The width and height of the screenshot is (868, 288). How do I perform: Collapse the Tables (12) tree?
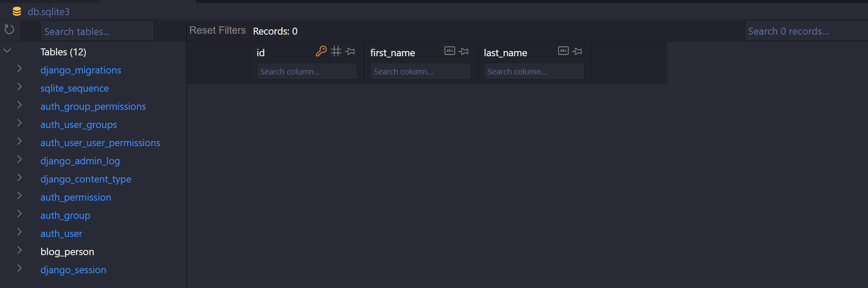pyautogui.click(x=7, y=51)
